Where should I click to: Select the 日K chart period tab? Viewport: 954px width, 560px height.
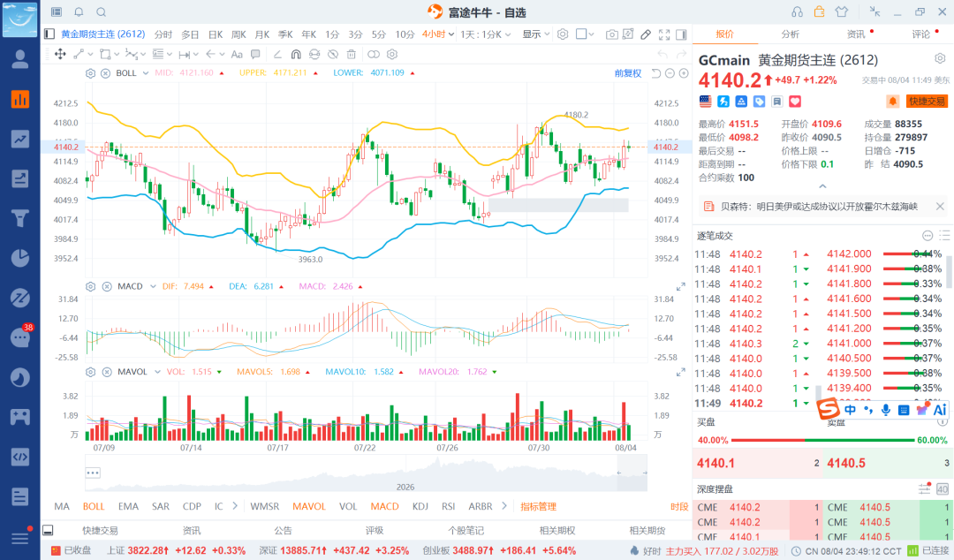pos(216,34)
